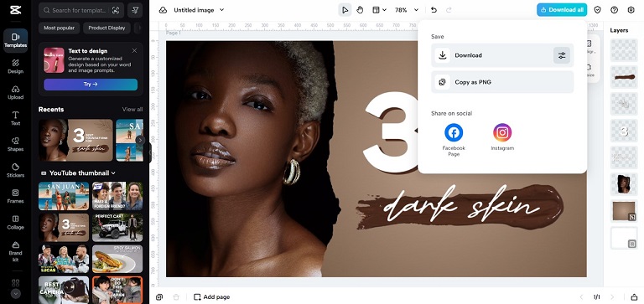Select the Product Display filter tab
The width and height of the screenshot is (644, 304).
tap(106, 28)
